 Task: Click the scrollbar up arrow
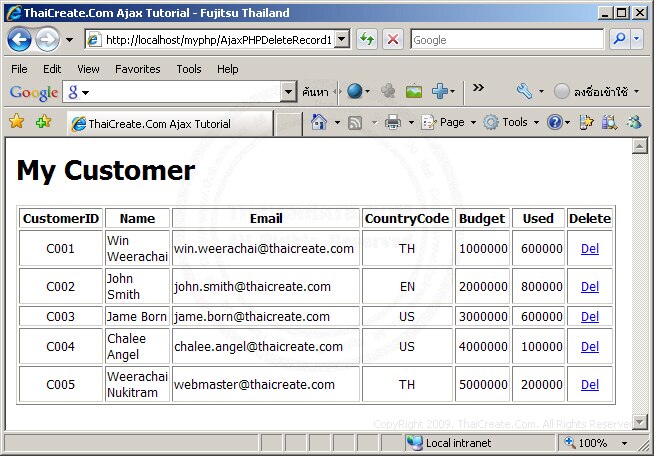click(x=639, y=146)
